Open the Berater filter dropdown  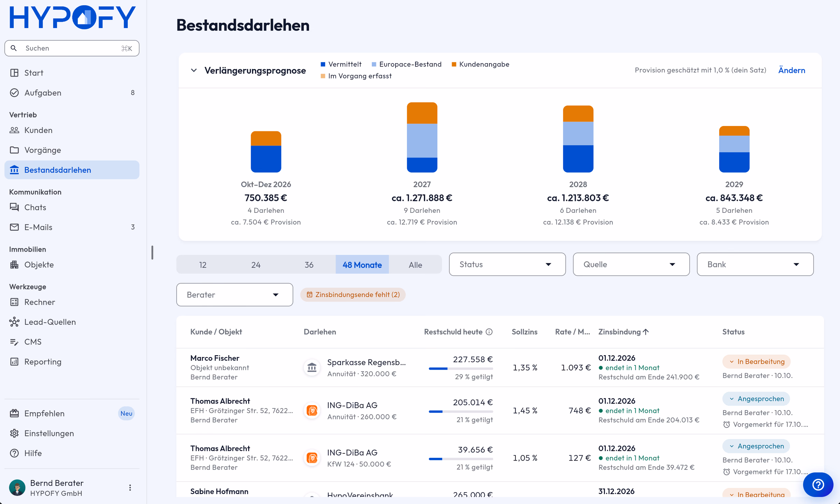(x=234, y=295)
